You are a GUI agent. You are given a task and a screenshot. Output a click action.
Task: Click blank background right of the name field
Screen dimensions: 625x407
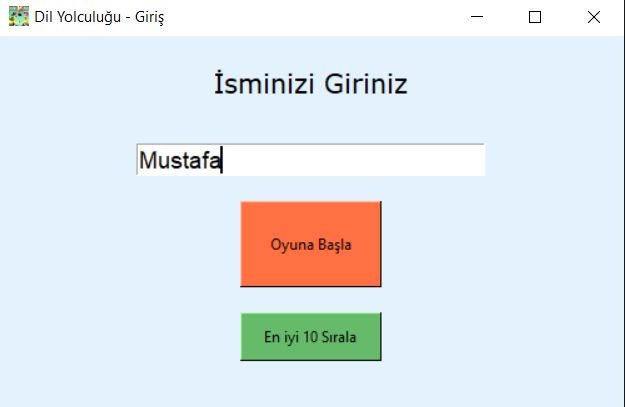555,160
